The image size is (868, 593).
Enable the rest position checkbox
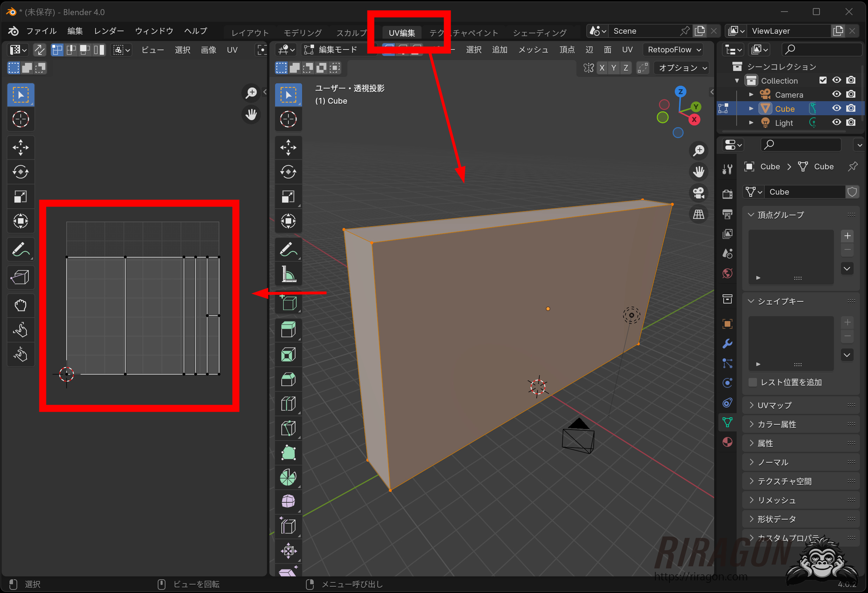[x=753, y=382]
